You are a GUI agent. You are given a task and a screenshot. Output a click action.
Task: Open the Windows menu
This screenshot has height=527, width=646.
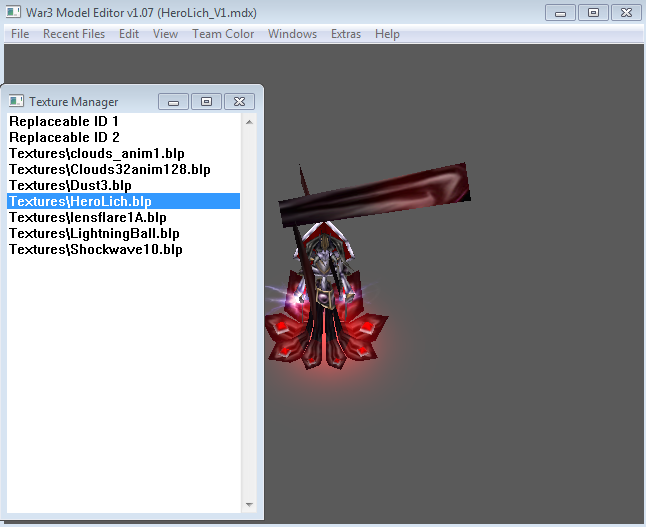pos(292,34)
